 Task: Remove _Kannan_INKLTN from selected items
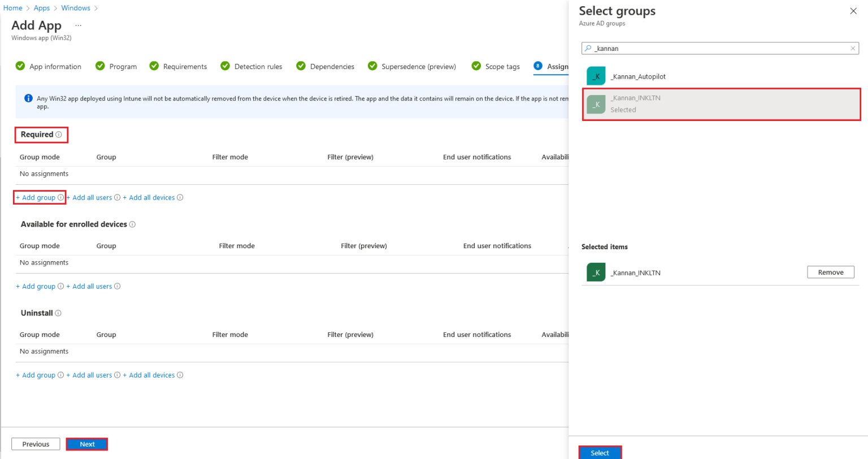pyautogui.click(x=830, y=272)
